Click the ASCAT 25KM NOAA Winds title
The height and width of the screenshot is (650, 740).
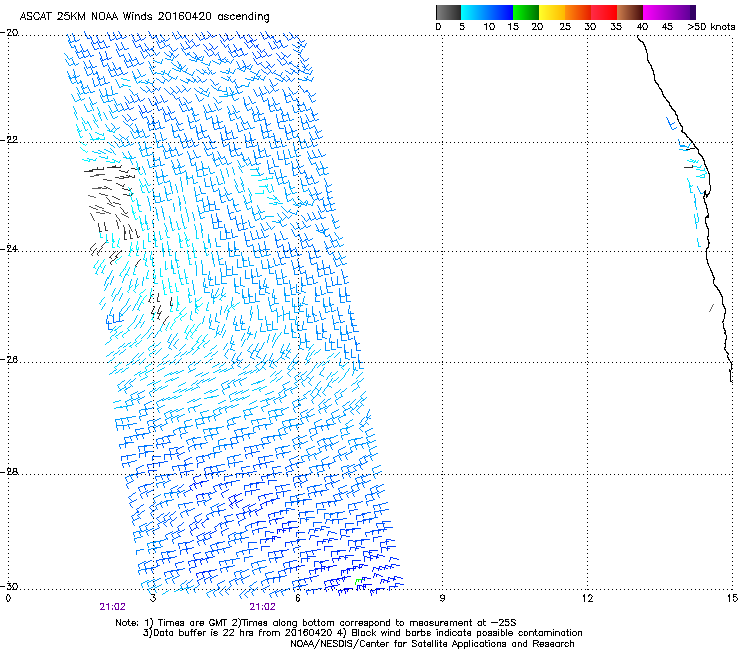tap(144, 17)
